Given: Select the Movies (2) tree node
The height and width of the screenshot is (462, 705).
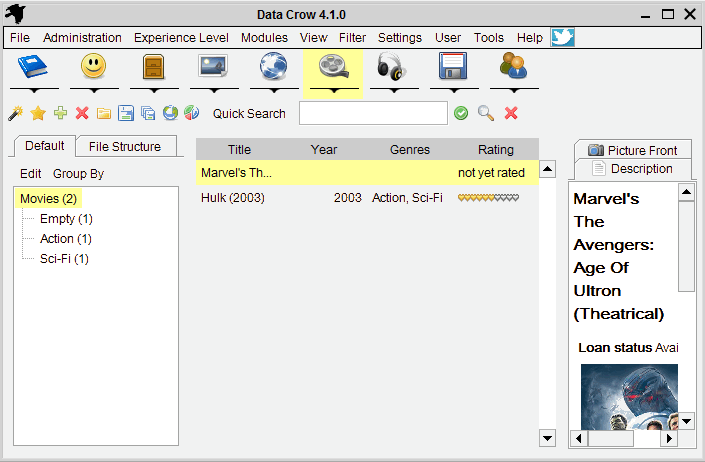Looking at the screenshot, I should [49, 199].
